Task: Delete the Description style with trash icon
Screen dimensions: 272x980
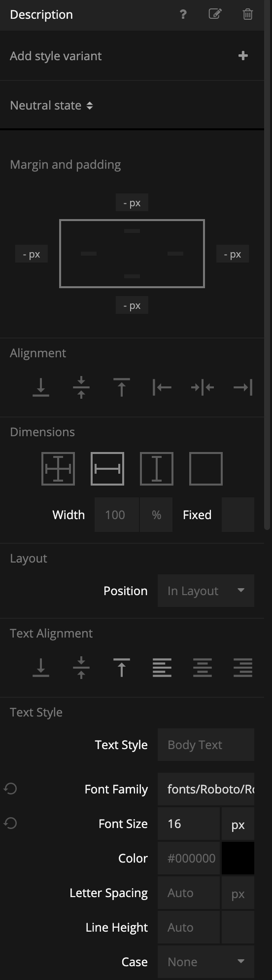Action: coord(248,14)
